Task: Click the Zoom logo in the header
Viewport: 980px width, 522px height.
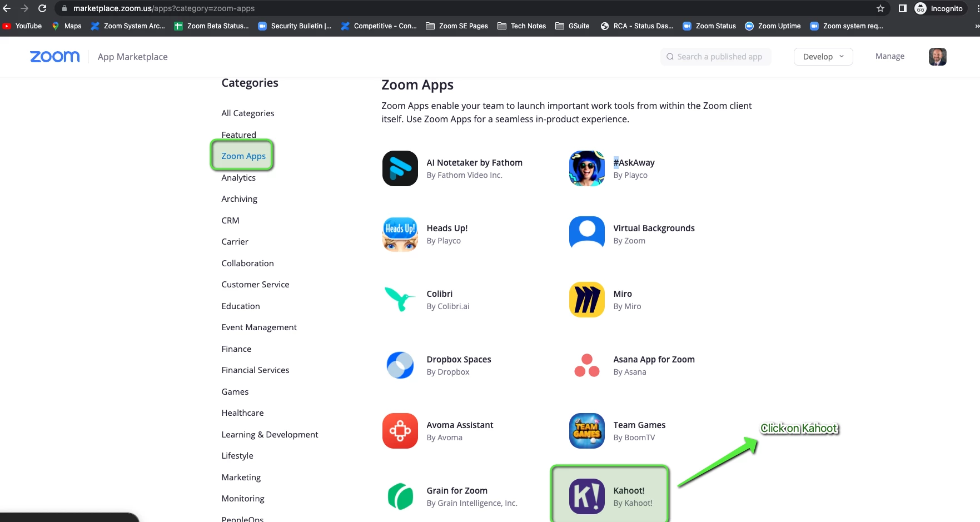Action: click(x=54, y=57)
